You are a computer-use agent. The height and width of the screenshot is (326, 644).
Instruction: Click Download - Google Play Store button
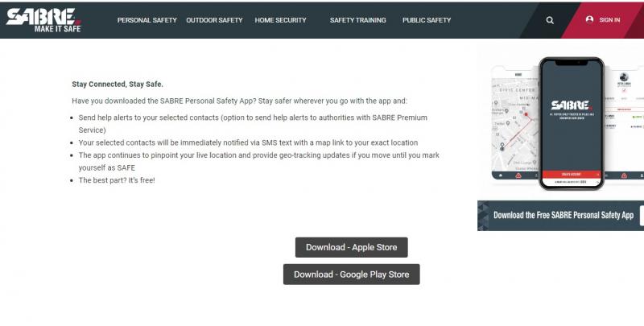pos(352,274)
